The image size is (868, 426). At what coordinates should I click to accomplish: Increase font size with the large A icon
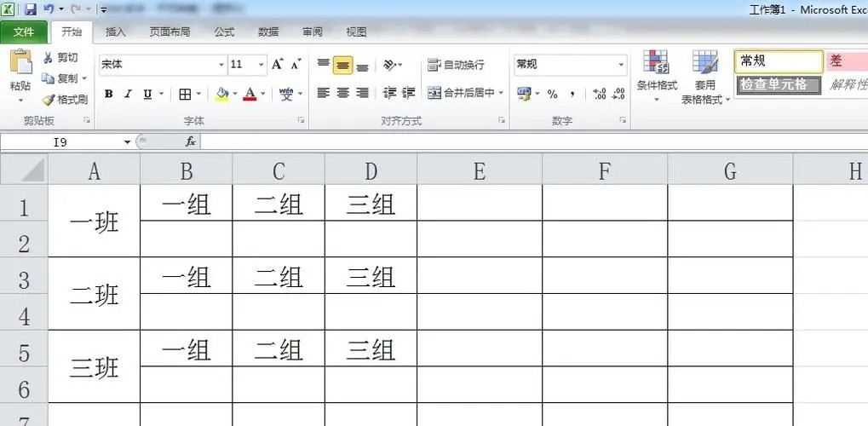[x=278, y=65]
